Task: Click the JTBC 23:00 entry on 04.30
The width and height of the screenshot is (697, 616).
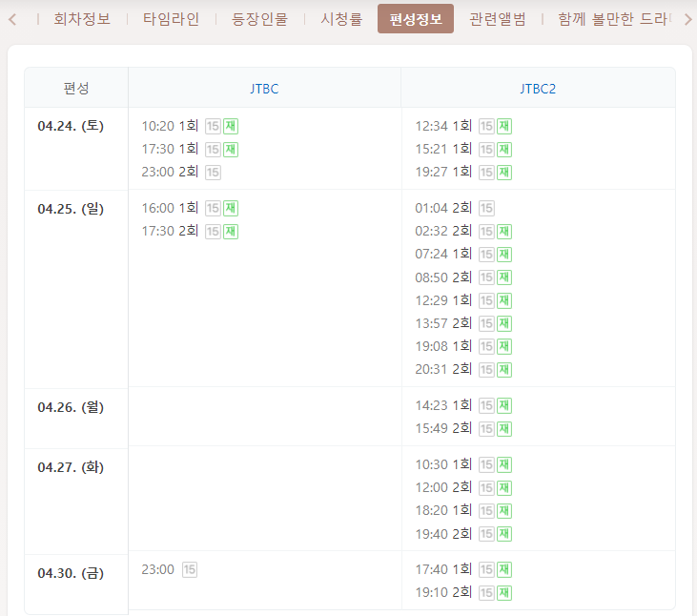Action: (170, 569)
